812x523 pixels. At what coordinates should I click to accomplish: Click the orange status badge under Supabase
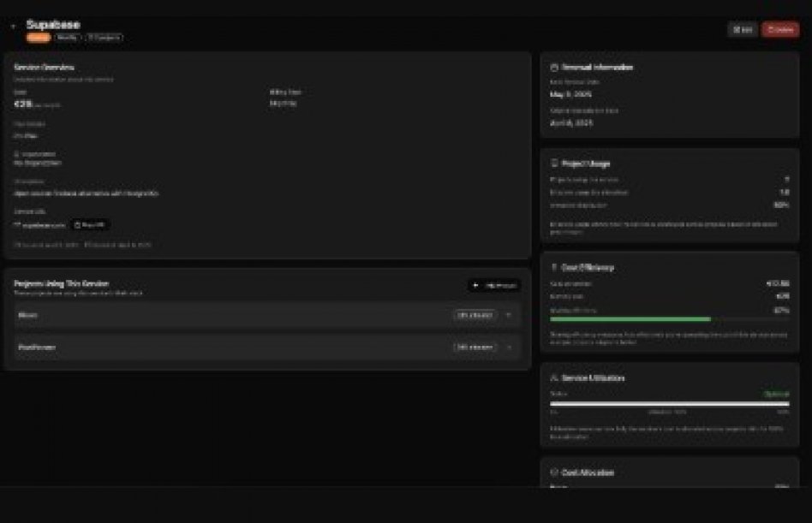[x=39, y=38]
